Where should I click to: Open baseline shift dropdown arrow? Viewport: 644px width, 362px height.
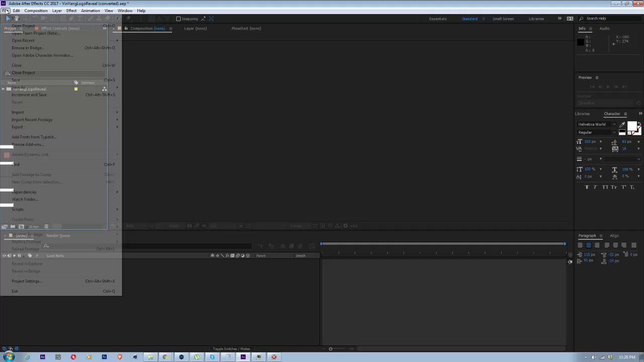(600, 176)
